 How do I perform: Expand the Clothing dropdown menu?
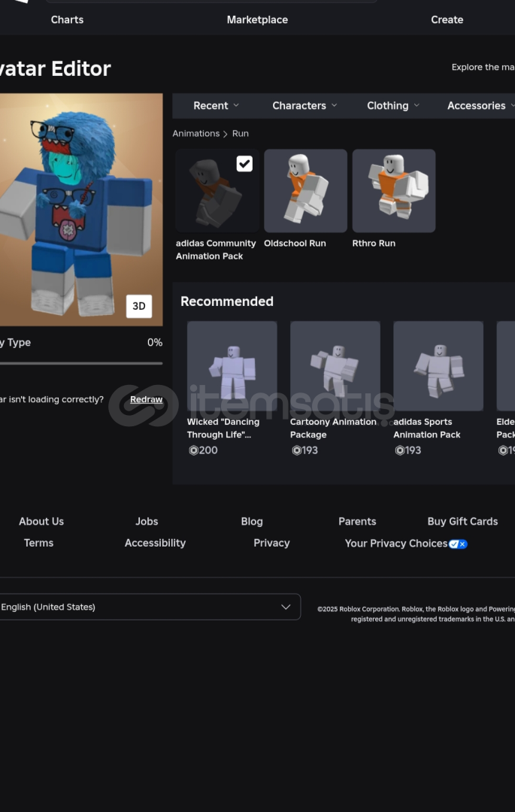click(392, 106)
